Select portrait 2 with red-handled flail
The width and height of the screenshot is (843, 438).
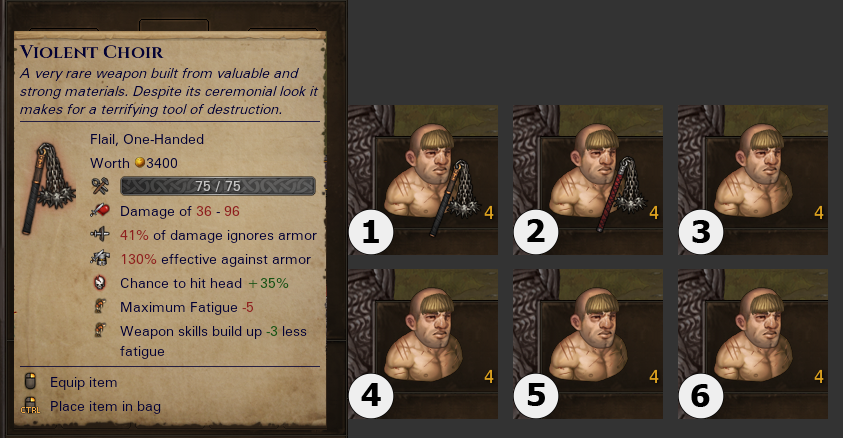tap(588, 180)
